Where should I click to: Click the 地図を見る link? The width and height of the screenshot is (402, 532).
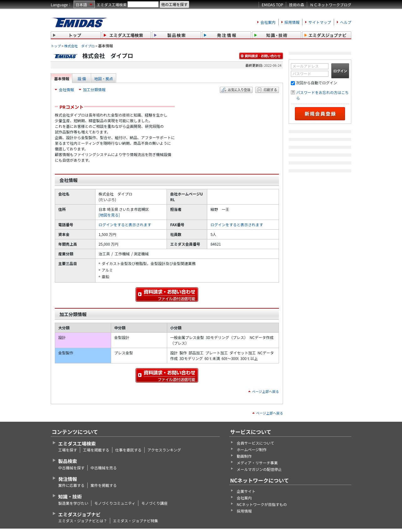click(109, 215)
